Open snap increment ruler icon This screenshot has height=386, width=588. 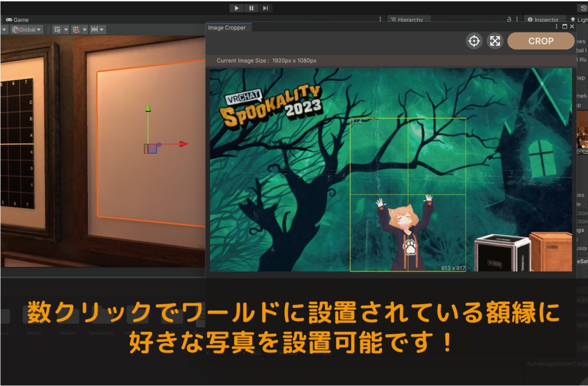[x=94, y=30]
